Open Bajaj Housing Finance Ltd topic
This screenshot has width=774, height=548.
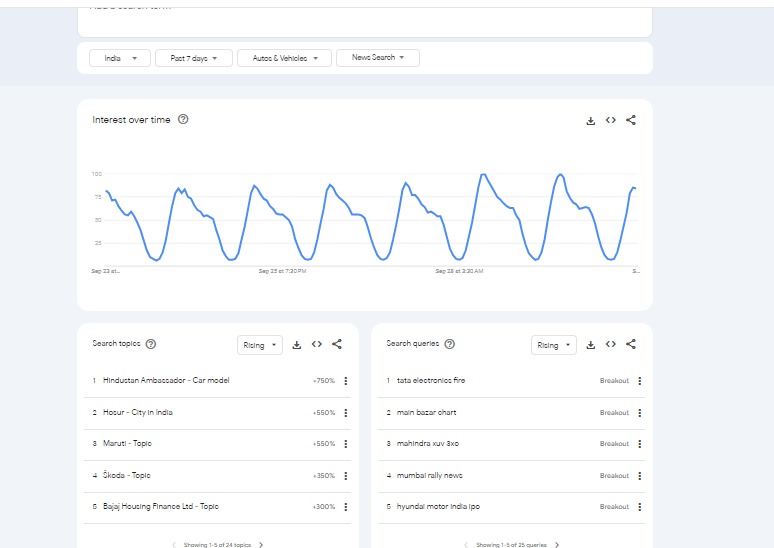point(160,507)
